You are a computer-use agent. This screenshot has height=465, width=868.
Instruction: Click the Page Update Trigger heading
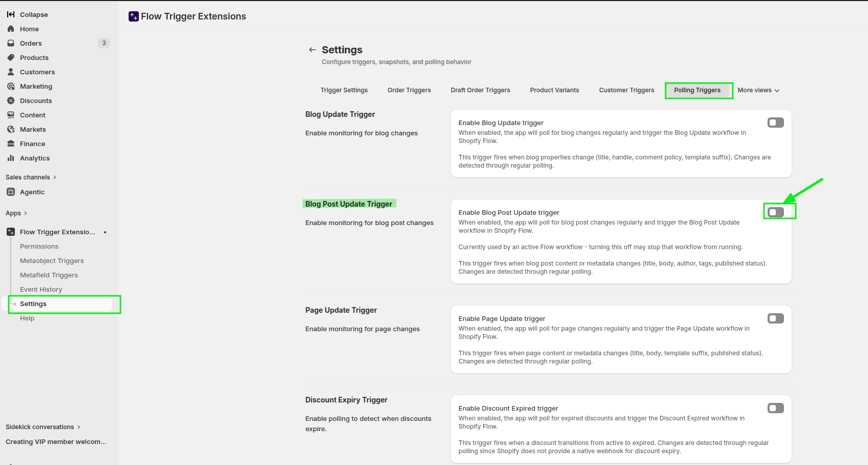pyautogui.click(x=341, y=310)
